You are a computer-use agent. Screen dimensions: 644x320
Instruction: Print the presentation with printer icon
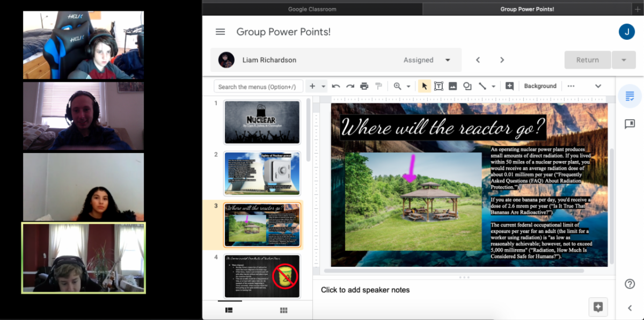click(364, 86)
